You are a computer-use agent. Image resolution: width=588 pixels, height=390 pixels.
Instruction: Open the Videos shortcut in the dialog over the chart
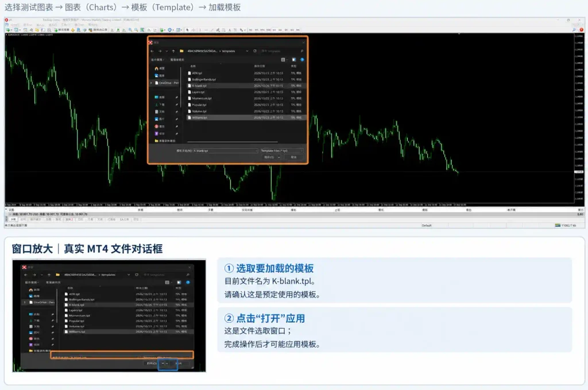pos(160,133)
